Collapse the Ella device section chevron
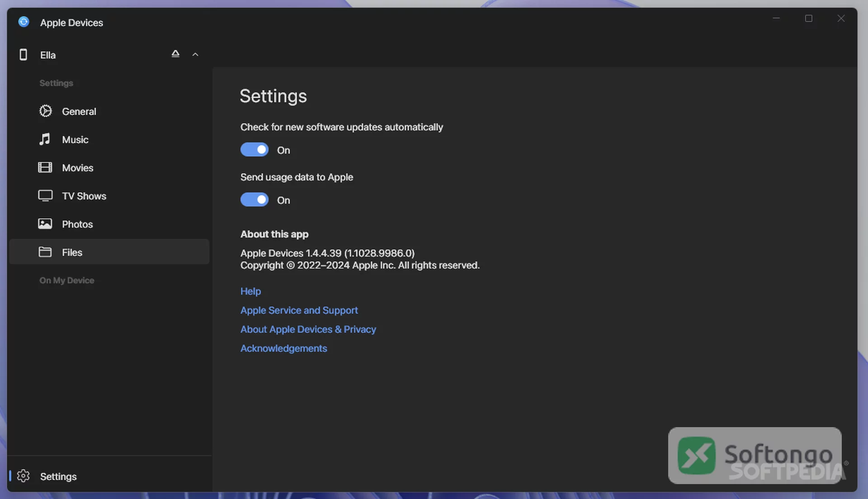Screen dimensions: 868x499 195,54
